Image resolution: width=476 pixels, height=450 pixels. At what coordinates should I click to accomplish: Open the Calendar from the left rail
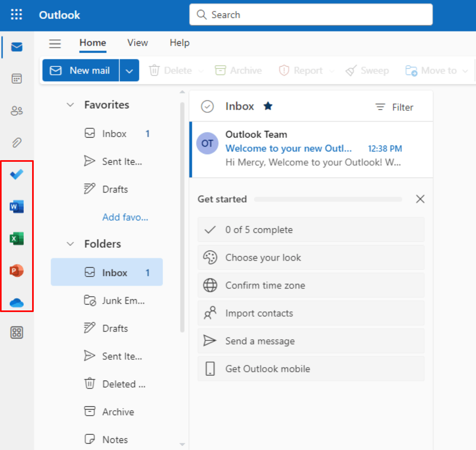[16, 79]
